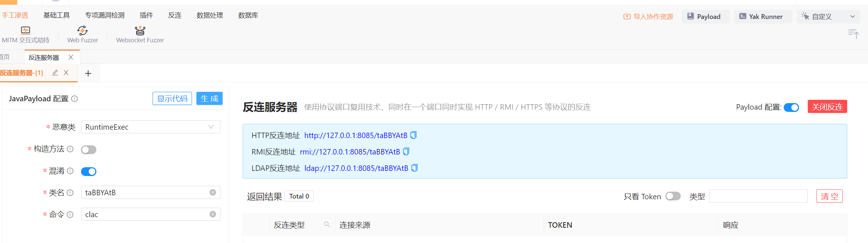Open MITM interactive hijack tool

pyautogui.click(x=25, y=35)
